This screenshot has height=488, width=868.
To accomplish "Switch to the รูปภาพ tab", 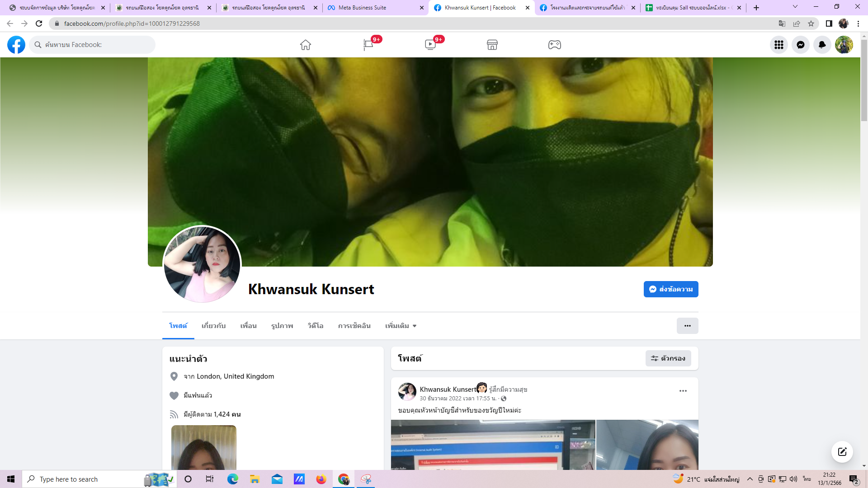I will pyautogui.click(x=282, y=326).
